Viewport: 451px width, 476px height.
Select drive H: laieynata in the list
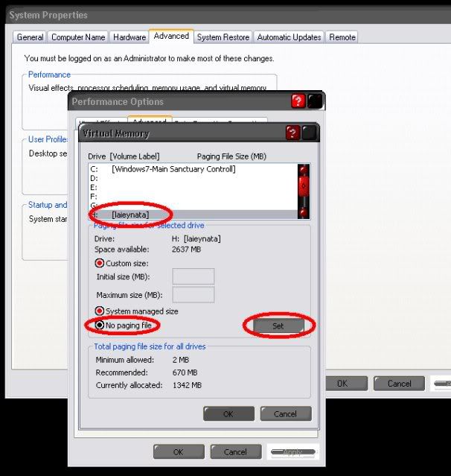(x=129, y=215)
